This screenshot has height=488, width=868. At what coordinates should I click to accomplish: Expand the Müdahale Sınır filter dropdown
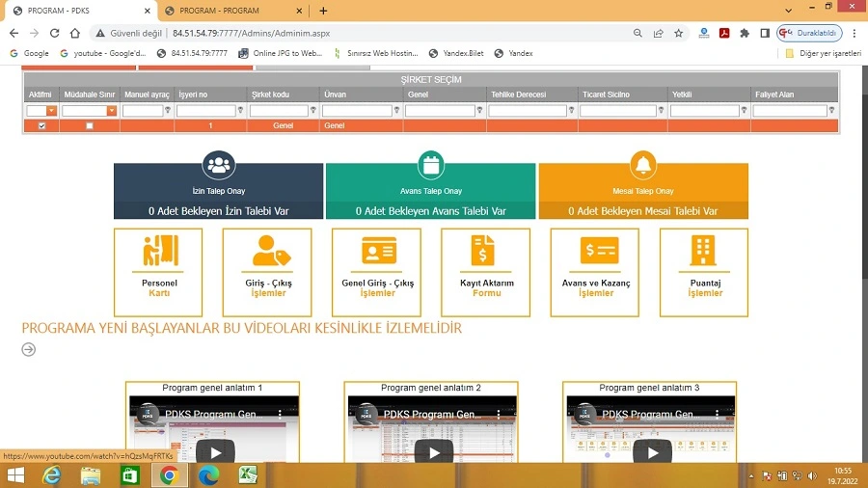[x=112, y=111]
